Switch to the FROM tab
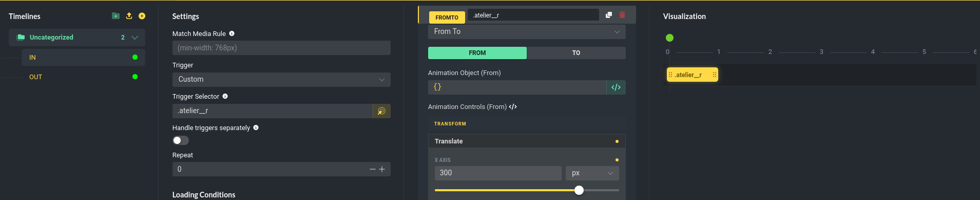The height and width of the screenshot is (200, 980). pyautogui.click(x=477, y=53)
